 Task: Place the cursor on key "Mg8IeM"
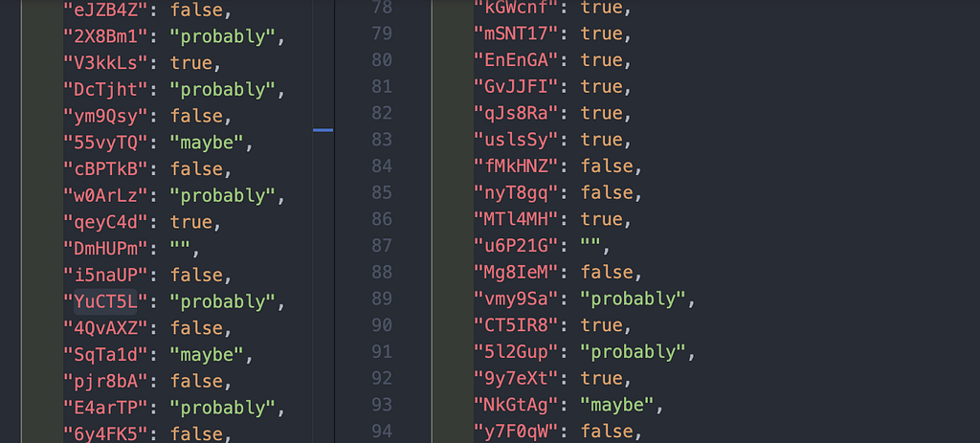516,273
